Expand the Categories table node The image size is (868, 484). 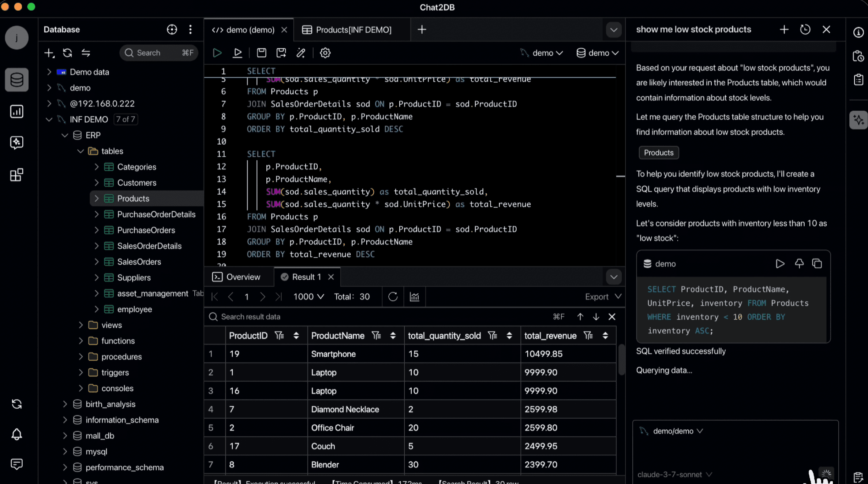click(97, 167)
